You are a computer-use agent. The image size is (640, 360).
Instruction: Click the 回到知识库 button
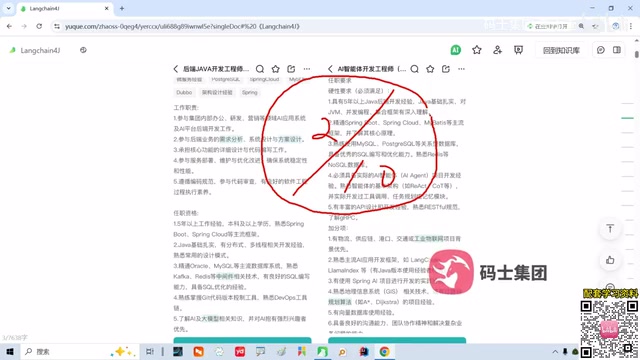(561, 50)
